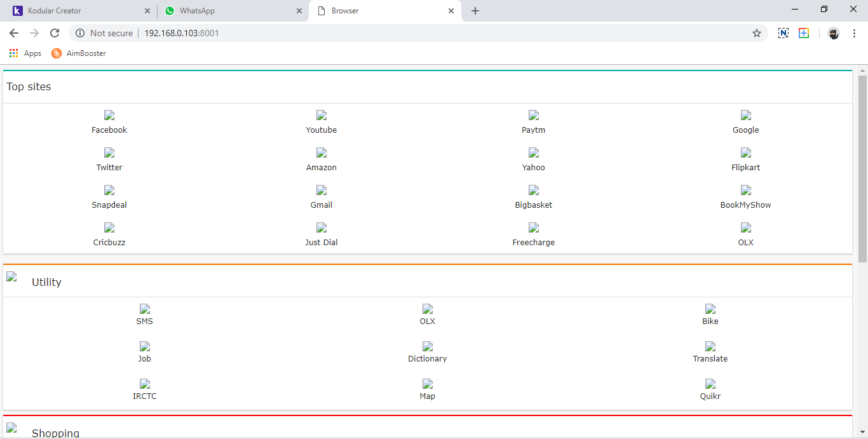This screenshot has height=439, width=868.
Task: Open the Bike utility icon
Action: 710,309
